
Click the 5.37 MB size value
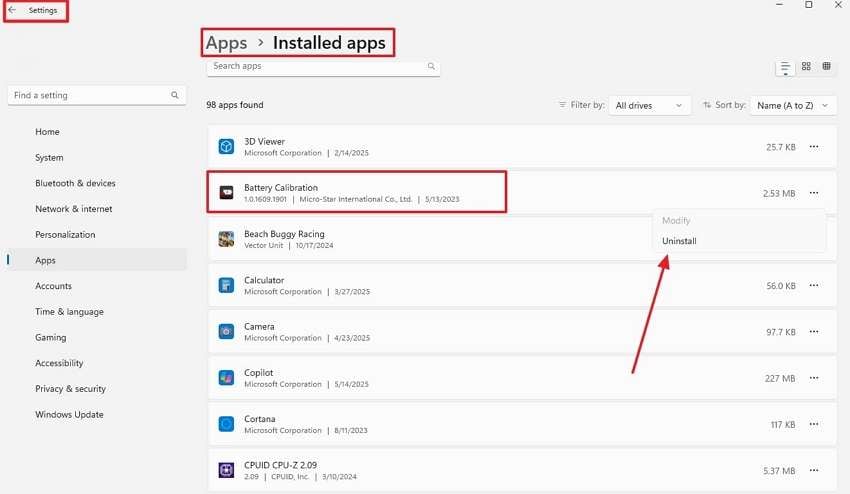779,471
